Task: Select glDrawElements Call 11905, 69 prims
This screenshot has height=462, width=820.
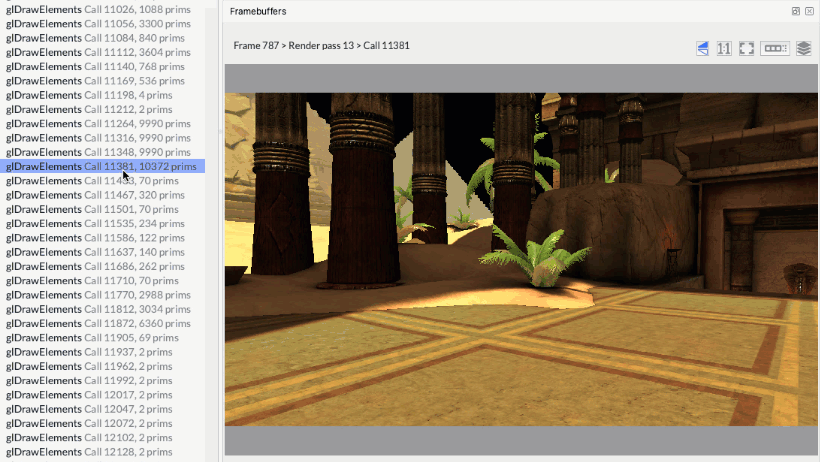Action: coord(92,337)
